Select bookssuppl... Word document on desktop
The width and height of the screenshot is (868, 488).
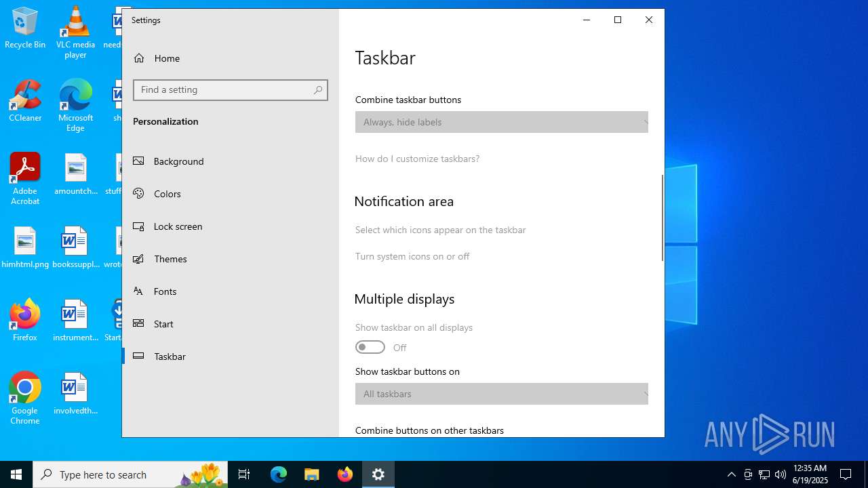click(75, 247)
